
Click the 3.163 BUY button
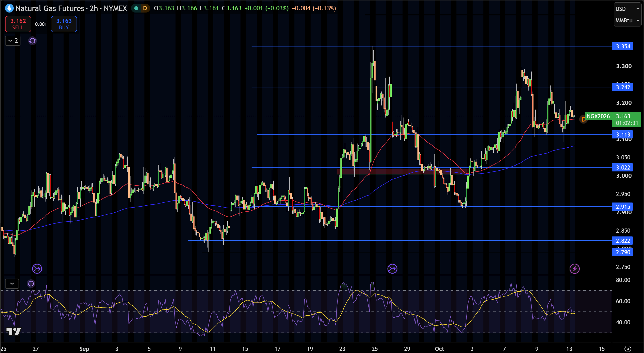64,24
